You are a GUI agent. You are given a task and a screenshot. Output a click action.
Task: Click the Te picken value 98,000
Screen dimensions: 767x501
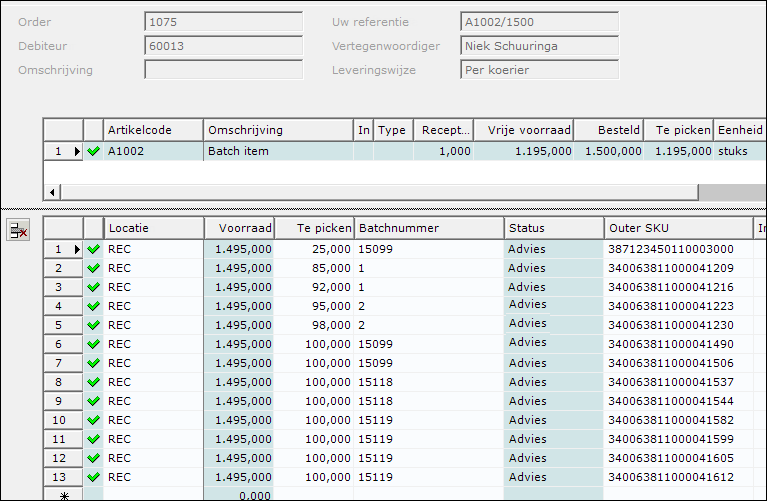[x=314, y=325]
